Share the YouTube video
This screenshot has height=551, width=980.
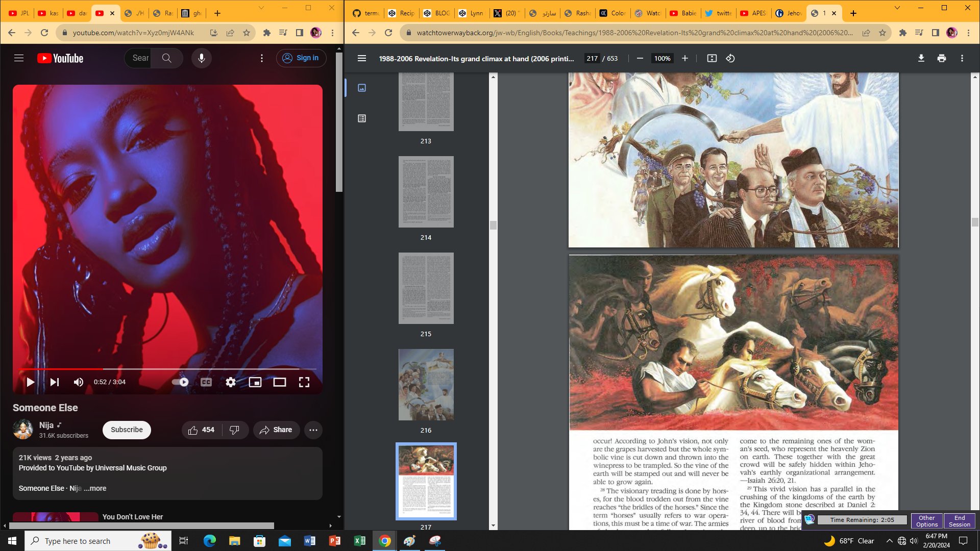pos(276,430)
